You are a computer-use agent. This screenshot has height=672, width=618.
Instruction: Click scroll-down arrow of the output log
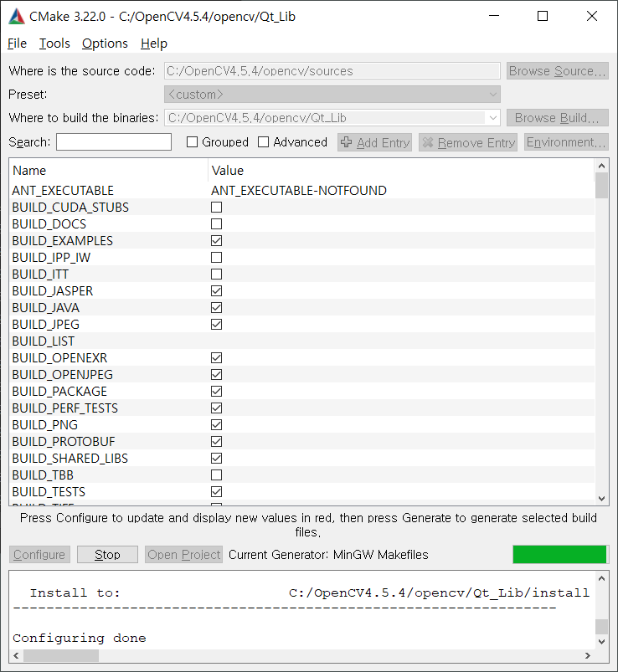pos(601,642)
